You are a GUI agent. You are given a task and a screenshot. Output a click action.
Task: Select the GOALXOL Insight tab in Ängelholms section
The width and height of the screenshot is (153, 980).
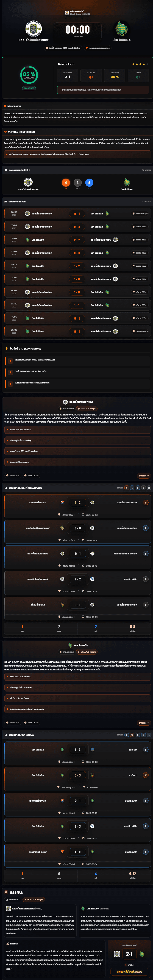tap(87, 408)
